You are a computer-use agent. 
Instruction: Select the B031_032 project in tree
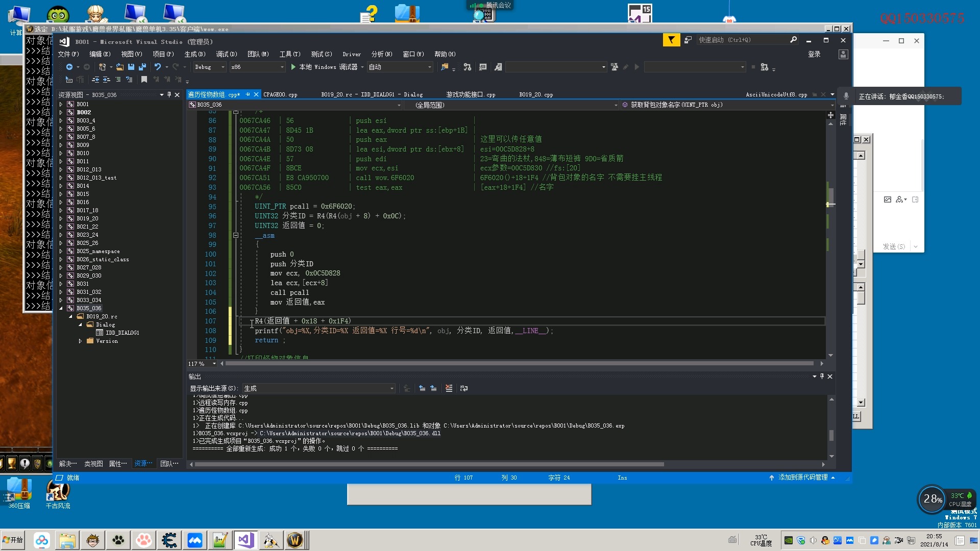pos(89,292)
